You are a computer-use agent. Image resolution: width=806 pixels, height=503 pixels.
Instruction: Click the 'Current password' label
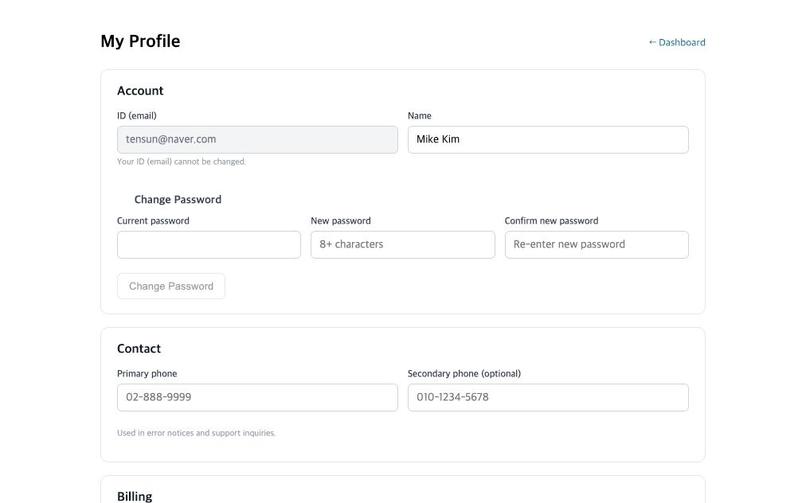pos(153,220)
